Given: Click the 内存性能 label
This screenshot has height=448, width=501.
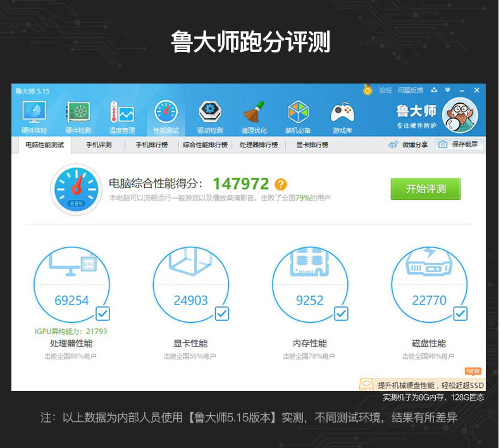Looking at the screenshot, I should pos(309,344).
